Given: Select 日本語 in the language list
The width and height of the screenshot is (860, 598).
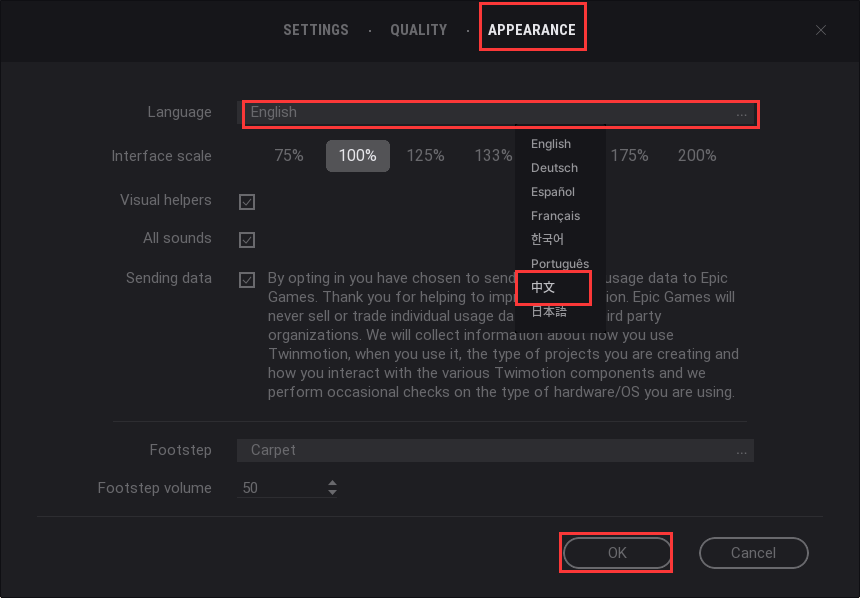Looking at the screenshot, I should (548, 312).
